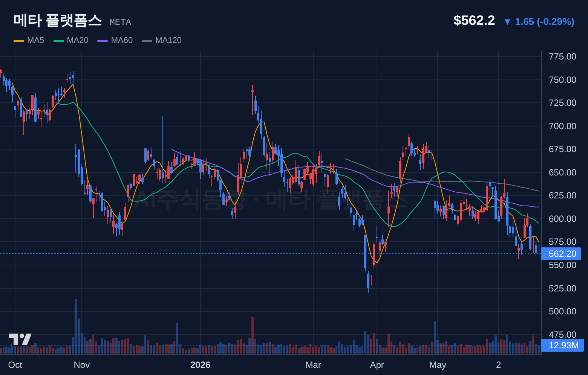Screen dimensions: 588x375
Task: Click the 475.00 price axis label
Action: click(x=562, y=335)
